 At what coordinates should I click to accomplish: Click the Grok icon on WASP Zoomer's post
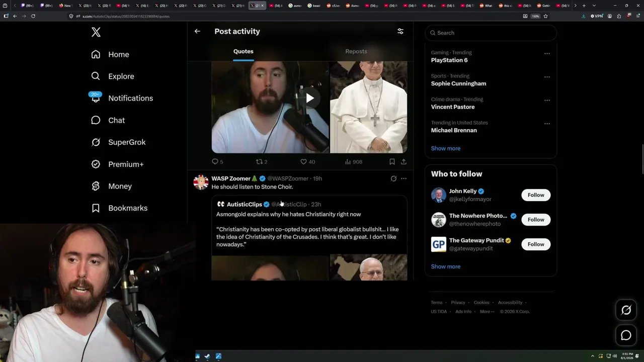[x=393, y=178]
